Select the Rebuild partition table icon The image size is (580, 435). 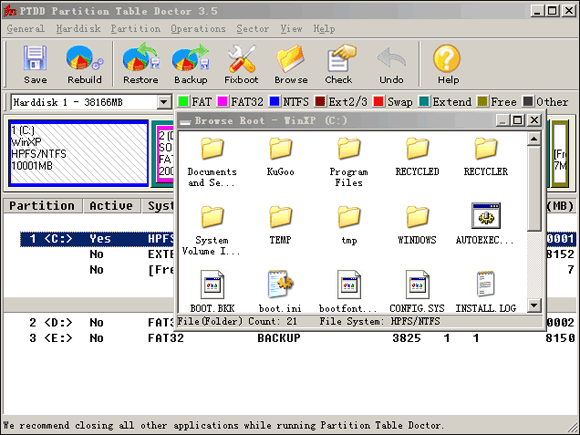[85, 58]
